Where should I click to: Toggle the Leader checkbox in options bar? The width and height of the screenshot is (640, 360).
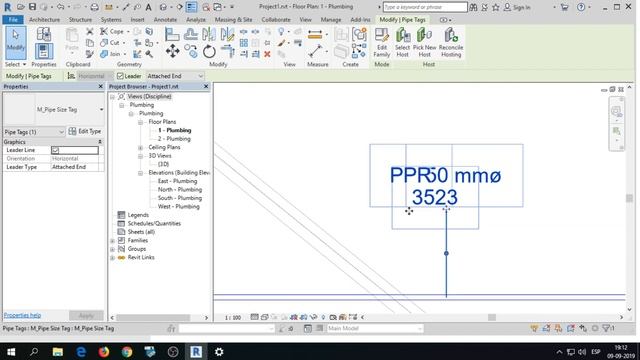[x=120, y=76]
